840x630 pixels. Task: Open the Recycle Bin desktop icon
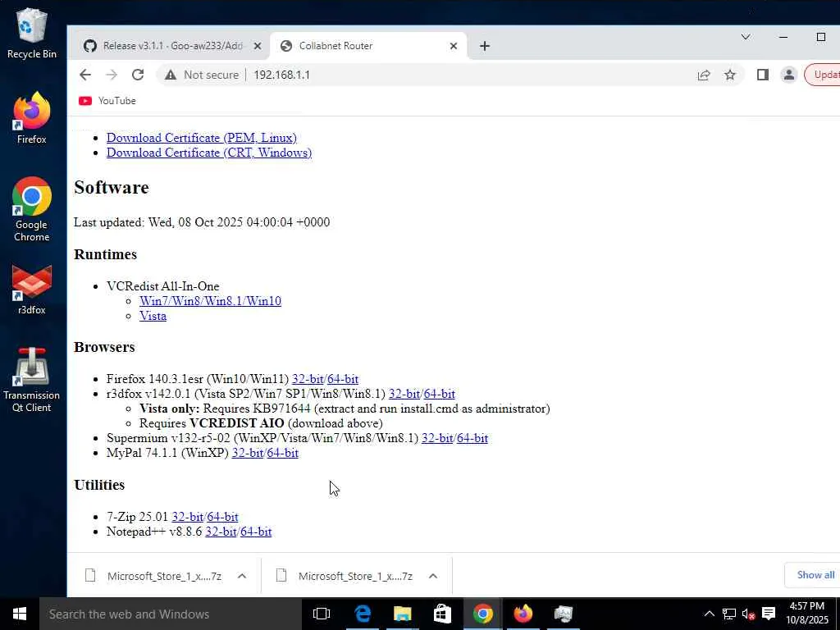coord(32,33)
